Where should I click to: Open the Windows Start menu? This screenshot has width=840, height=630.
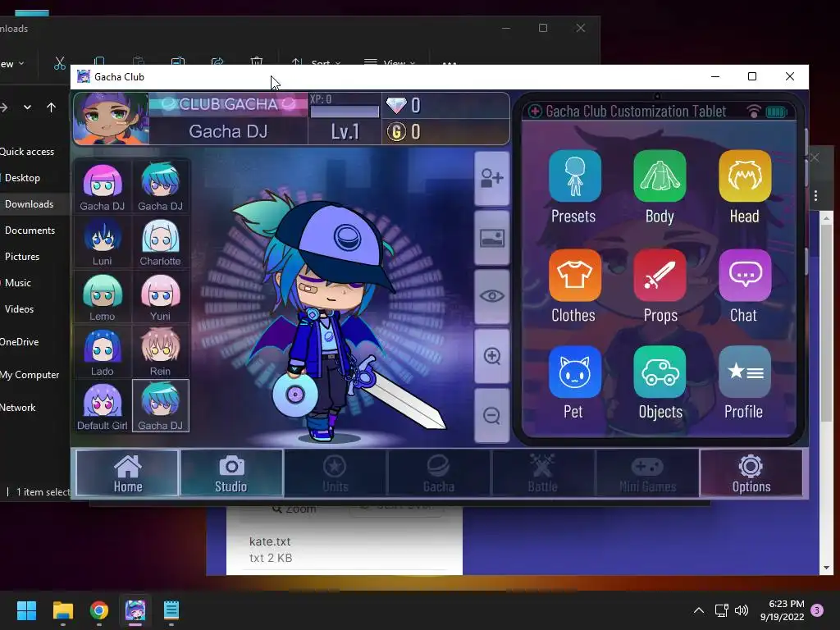pos(26,610)
